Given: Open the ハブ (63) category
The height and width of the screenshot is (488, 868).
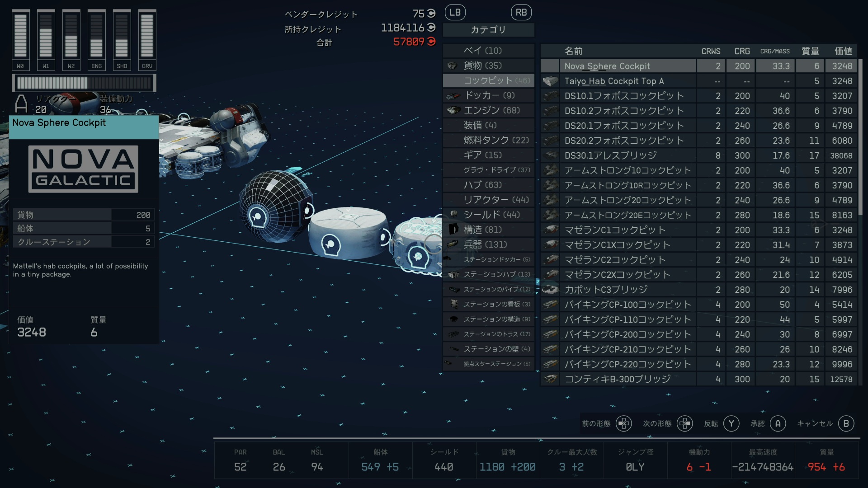Looking at the screenshot, I should [x=489, y=185].
